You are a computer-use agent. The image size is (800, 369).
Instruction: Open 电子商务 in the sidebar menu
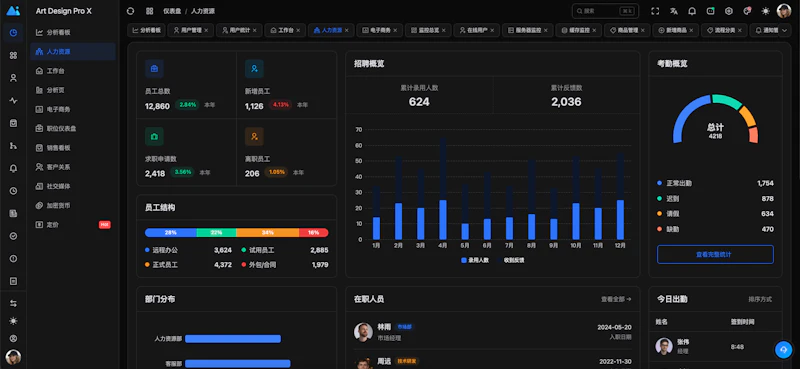pyautogui.click(x=73, y=109)
